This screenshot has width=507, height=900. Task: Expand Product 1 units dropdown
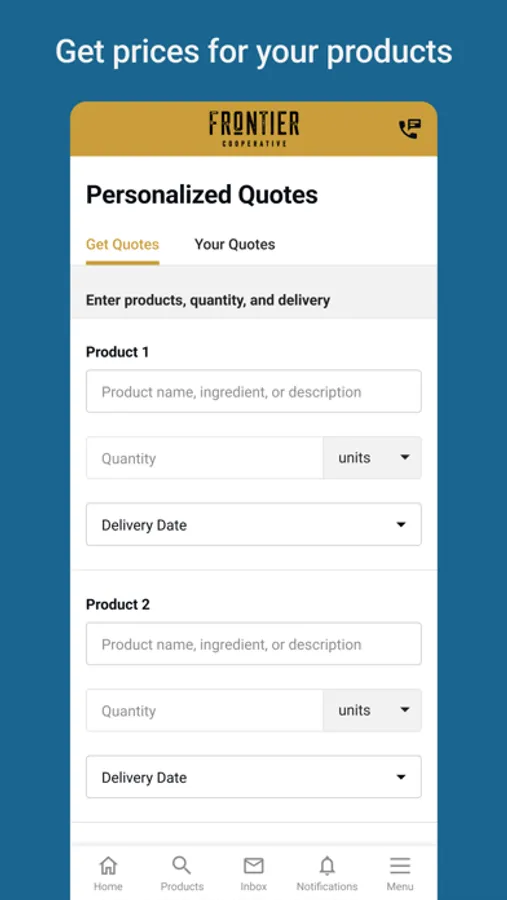click(372, 457)
